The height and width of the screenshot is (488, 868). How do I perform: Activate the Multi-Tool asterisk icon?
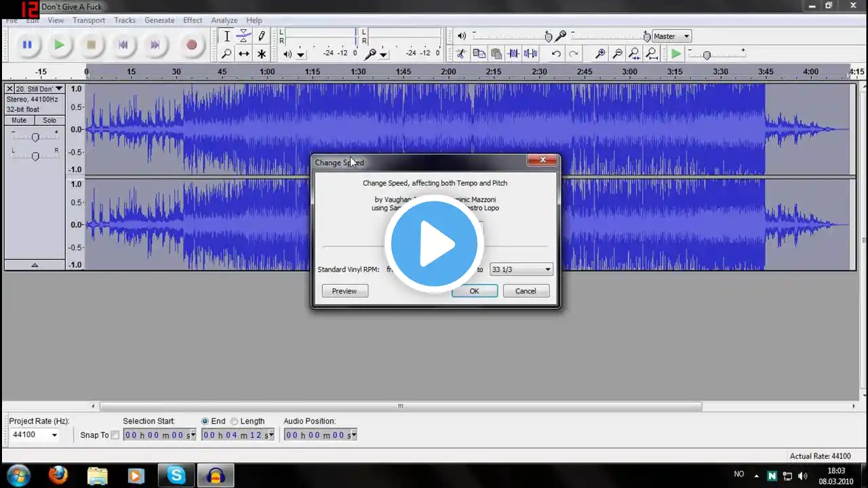coord(261,54)
